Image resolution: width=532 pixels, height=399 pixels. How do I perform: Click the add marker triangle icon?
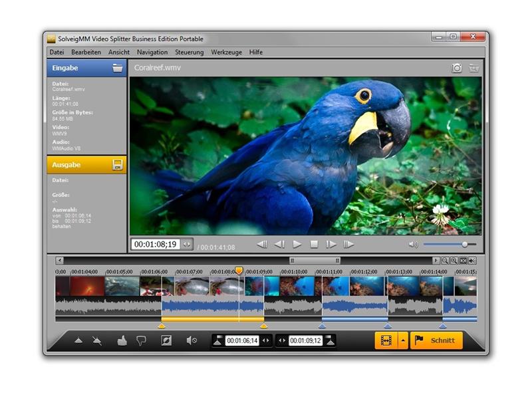78,340
